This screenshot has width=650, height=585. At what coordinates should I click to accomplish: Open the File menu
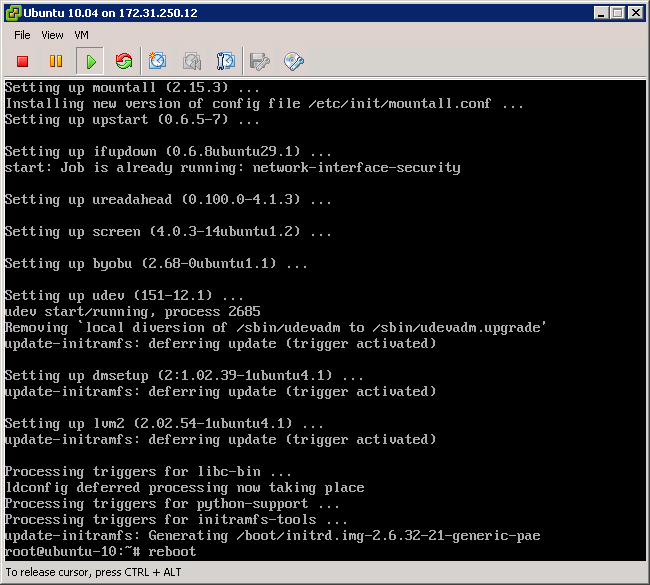tap(22, 35)
